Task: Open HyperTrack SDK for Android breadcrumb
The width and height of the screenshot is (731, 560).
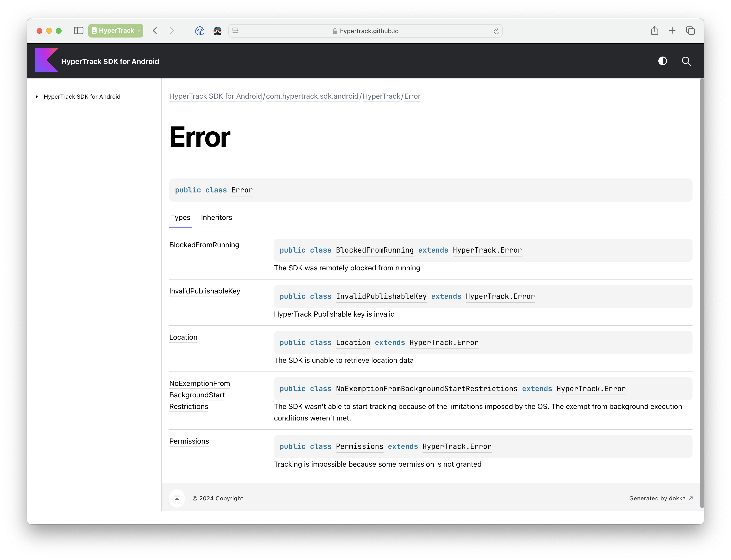Action: 215,96
